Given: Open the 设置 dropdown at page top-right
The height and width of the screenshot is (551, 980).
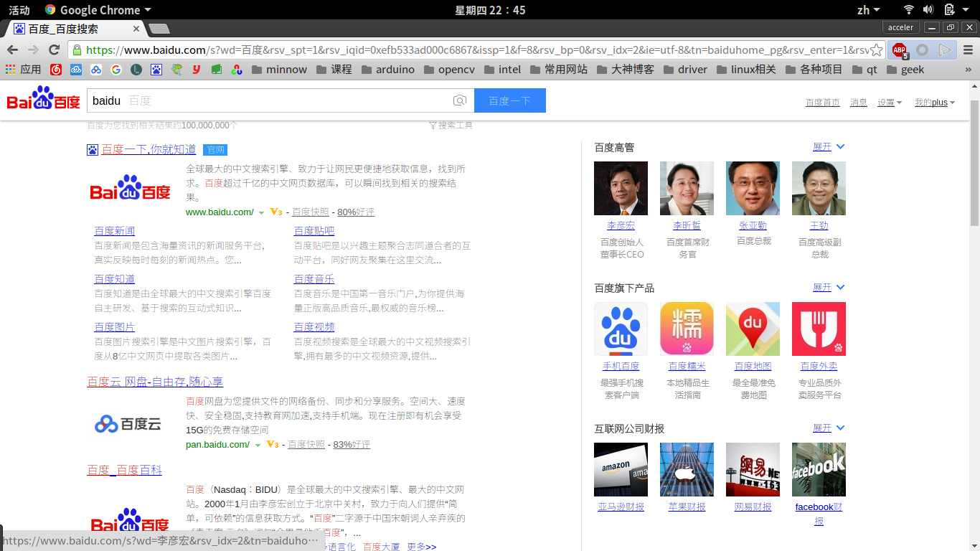Looking at the screenshot, I should click(889, 103).
